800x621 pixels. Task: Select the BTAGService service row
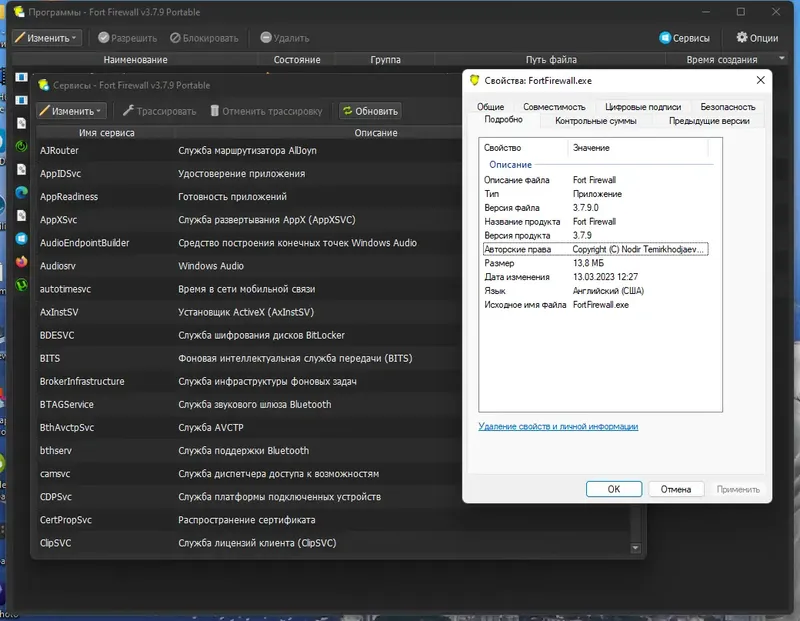(x=249, y=404)
